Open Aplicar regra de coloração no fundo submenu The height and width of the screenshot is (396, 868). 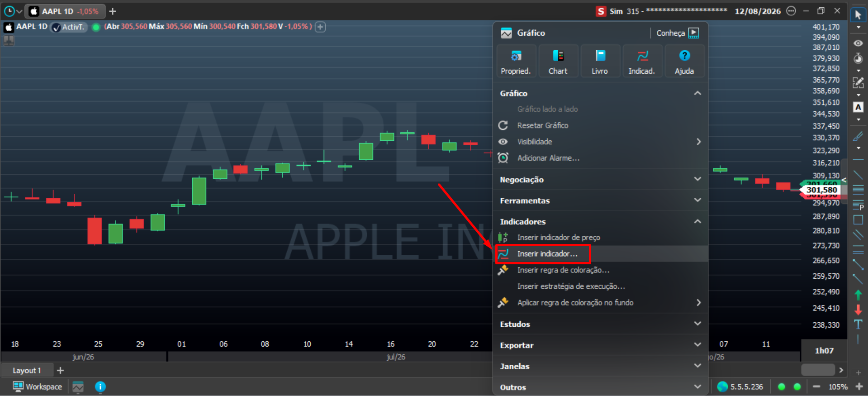coord(600,303)
